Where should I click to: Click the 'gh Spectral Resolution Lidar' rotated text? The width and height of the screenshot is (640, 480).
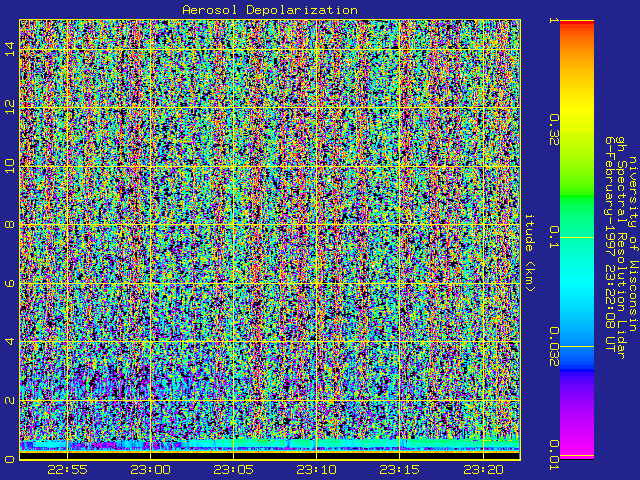click(x=621, y=247)
